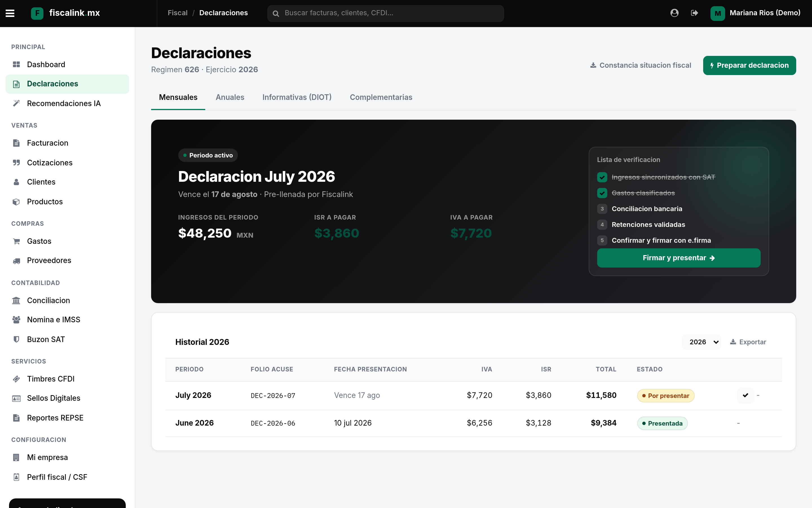The height and width of the screenshot is (508, 812).
Task: Open the Complementarias tab
Action: [381, 97]
